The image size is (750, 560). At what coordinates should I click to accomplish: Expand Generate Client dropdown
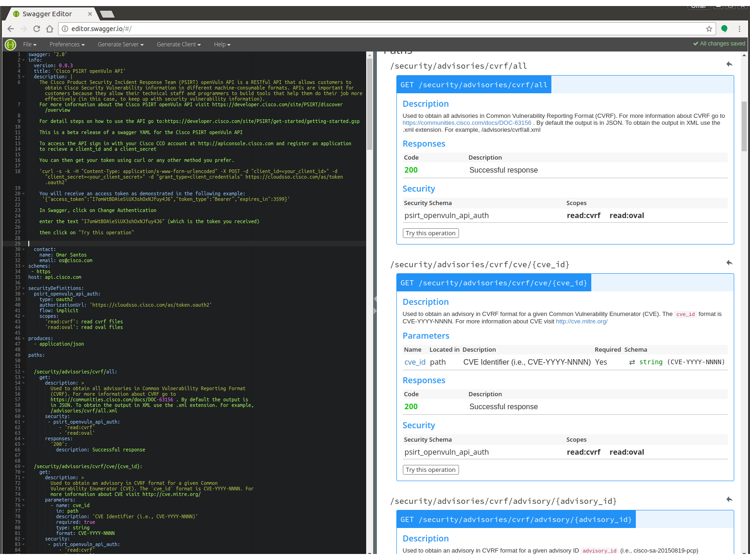click(179, 45)
